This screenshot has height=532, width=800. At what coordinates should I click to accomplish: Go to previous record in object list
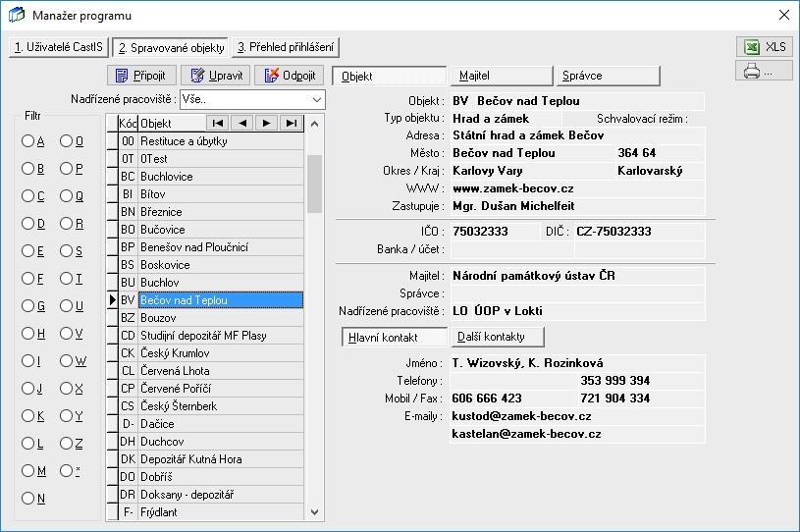click(242, 123)
